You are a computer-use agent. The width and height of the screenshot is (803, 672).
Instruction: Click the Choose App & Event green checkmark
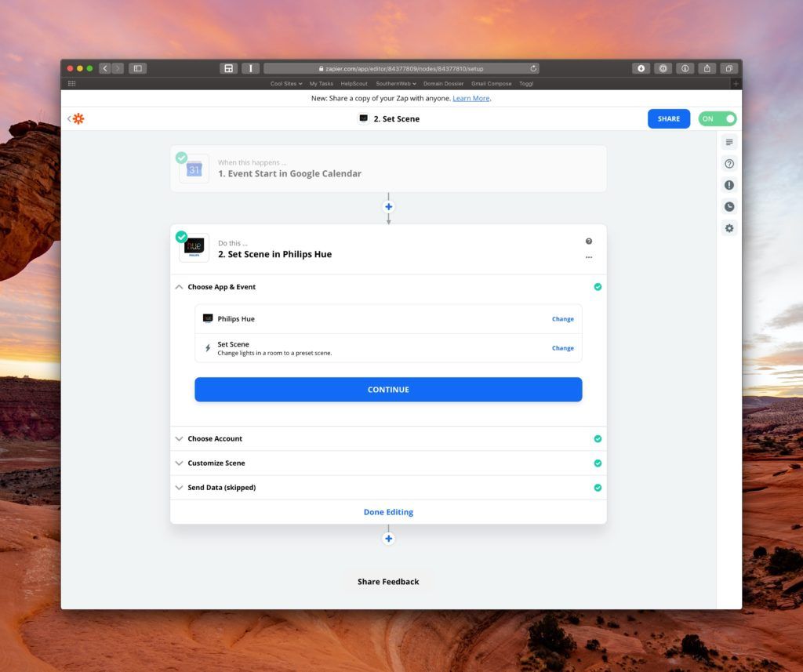pyautogui.click(x=598, y=287)
